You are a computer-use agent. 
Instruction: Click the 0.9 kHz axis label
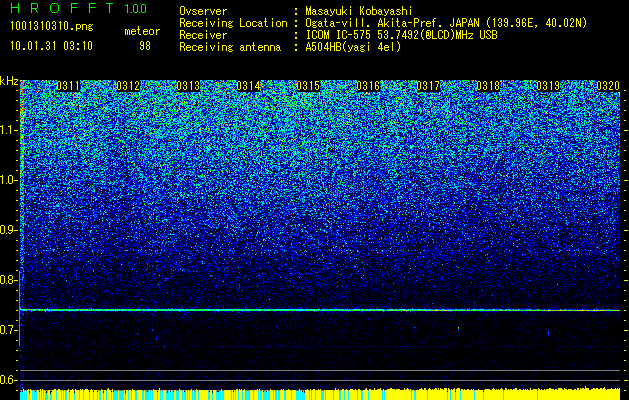8,230
